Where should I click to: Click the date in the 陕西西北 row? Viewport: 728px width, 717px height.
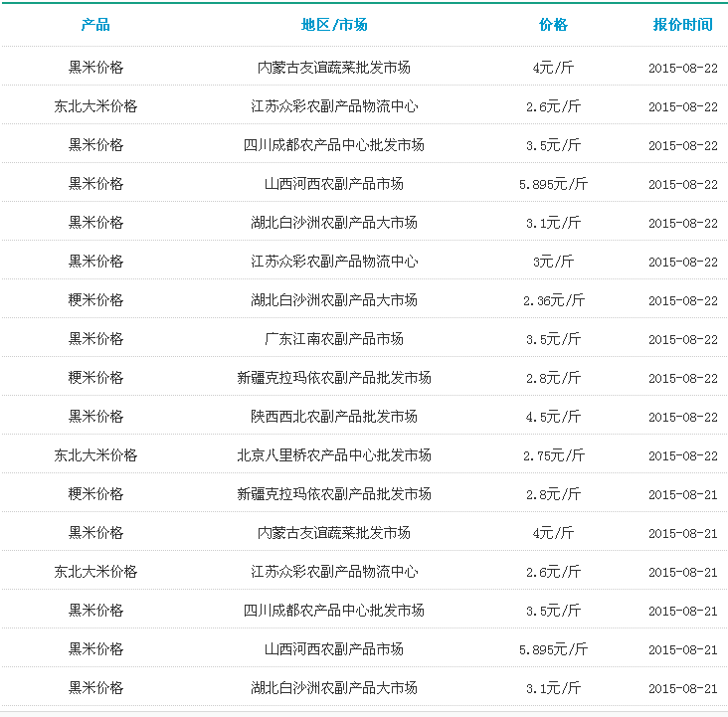click(682, 417)
